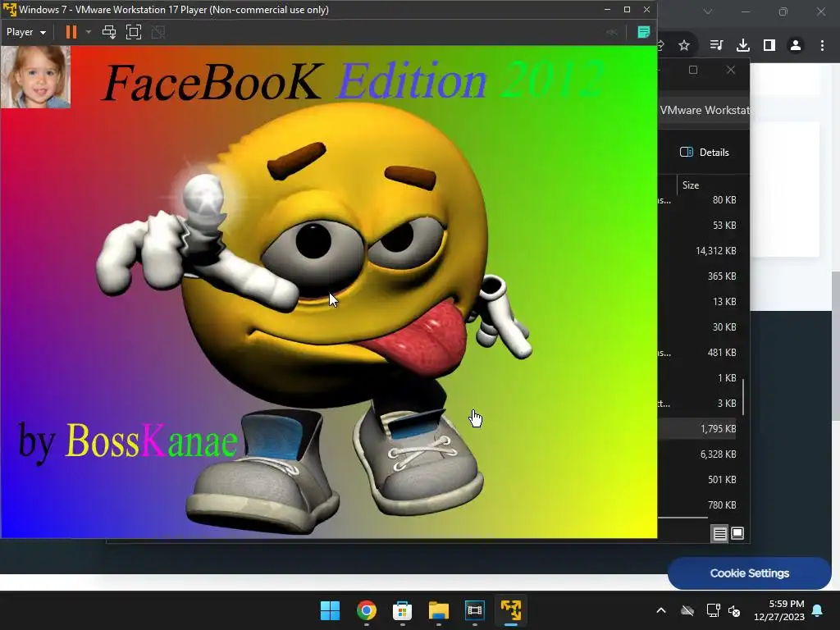Viewport: 840px width, 630px height.
Task: Open the Chrome profile icon
Action: click(796, 46)
